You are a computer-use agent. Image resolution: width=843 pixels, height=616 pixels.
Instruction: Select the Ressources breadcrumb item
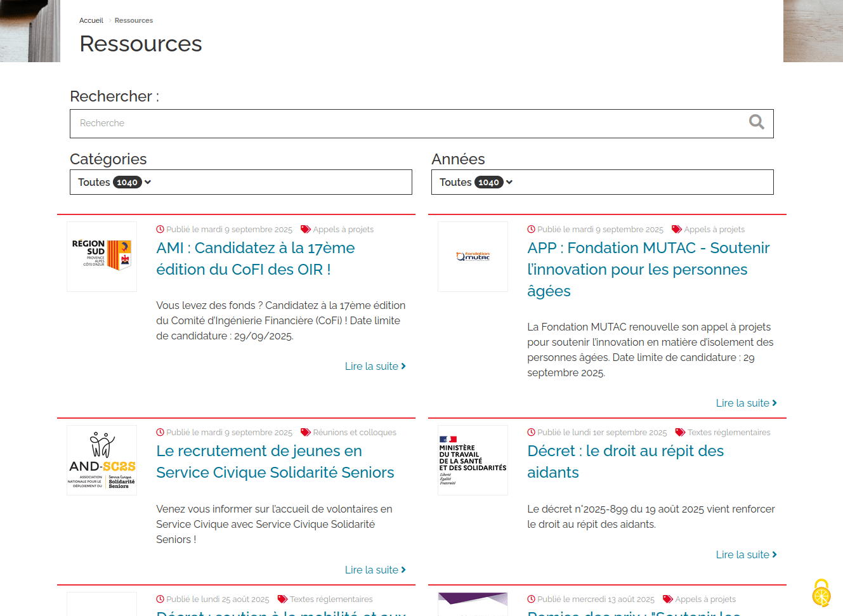pyautogui.click(x=133, y=20)
